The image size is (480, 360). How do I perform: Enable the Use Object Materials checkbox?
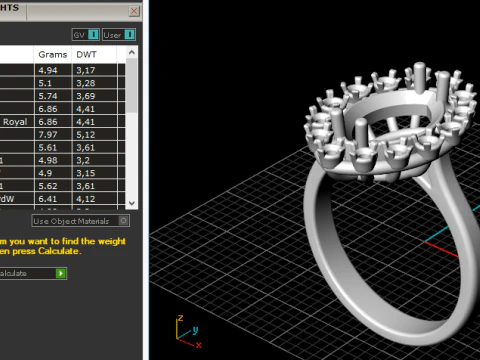(x=123, y=221)
